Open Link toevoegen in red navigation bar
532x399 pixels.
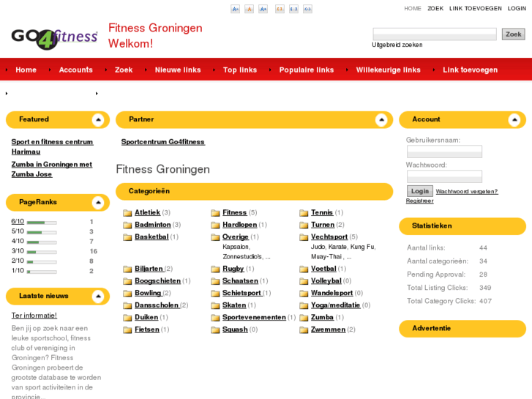(471, 70)
